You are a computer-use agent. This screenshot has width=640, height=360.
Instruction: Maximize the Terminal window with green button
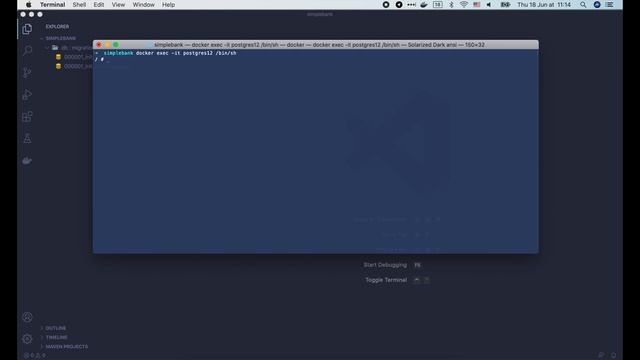[x=116, y=45]
